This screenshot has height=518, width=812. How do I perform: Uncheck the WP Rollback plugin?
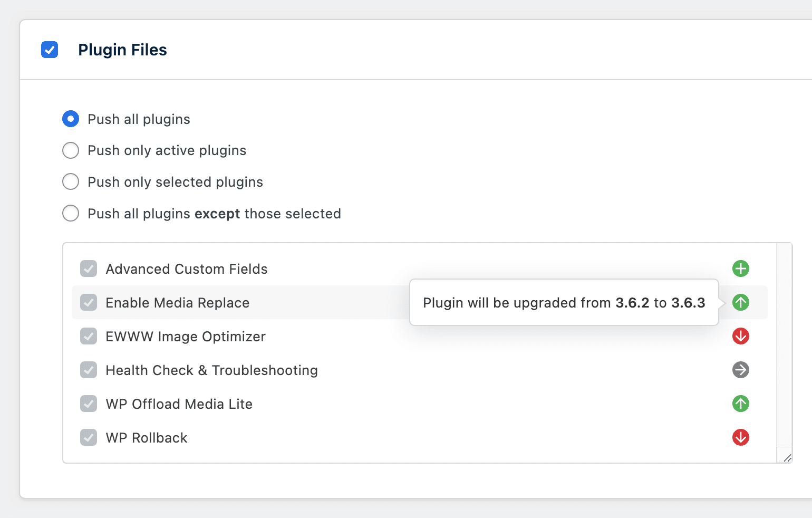coord(89,437)
